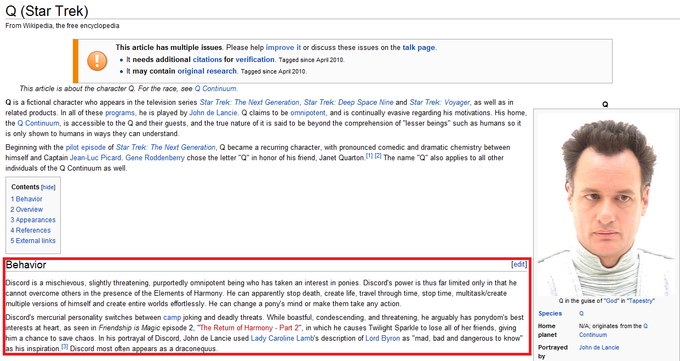Open Star Trek: Voyager link
680x361 pixels.
[x=439, y=102]
